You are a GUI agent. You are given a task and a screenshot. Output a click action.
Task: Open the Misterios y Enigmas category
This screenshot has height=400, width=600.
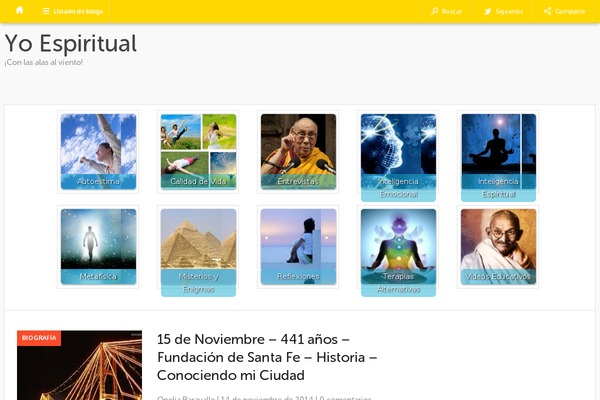click(198, 252)
